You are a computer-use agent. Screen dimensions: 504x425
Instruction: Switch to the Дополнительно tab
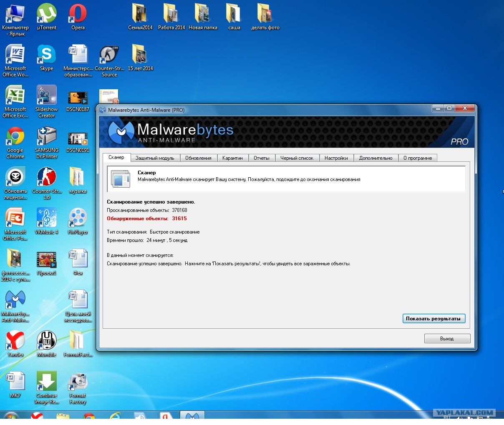(376, 158)
